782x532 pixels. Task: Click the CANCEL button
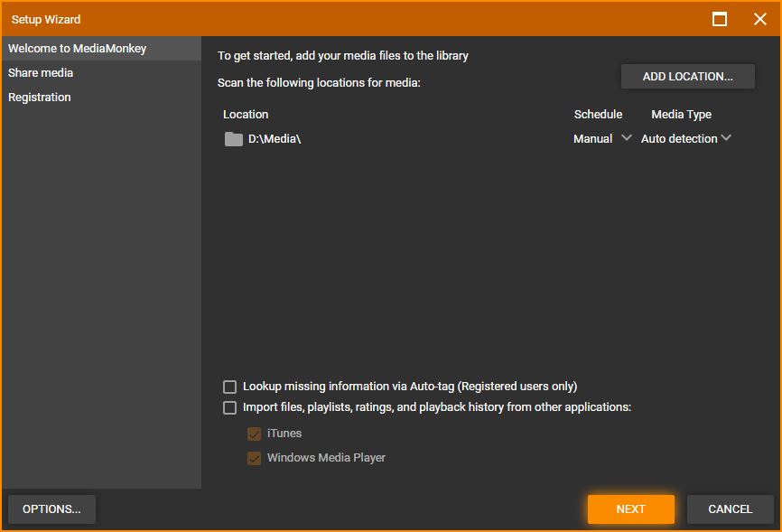tap(730, 509)
